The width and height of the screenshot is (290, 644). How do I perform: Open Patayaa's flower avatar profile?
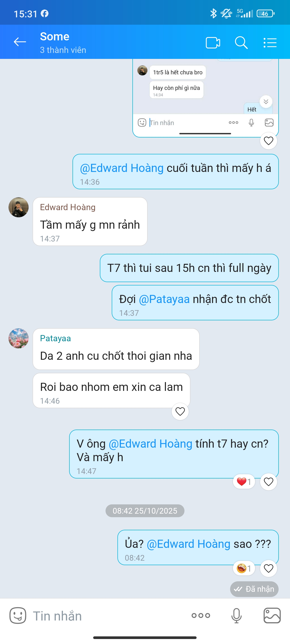[x=19, y=338]
